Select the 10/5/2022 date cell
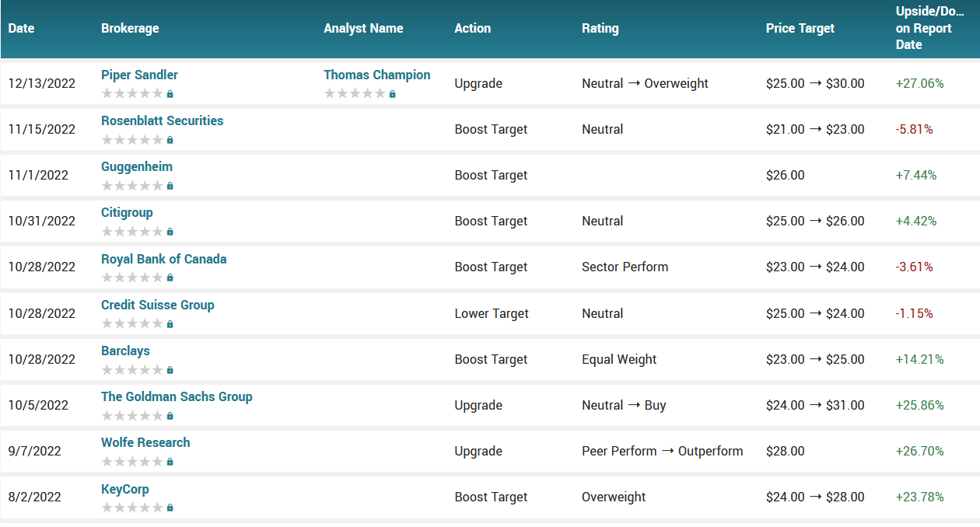The image size is (980, 527). click(x=38, y=405)
